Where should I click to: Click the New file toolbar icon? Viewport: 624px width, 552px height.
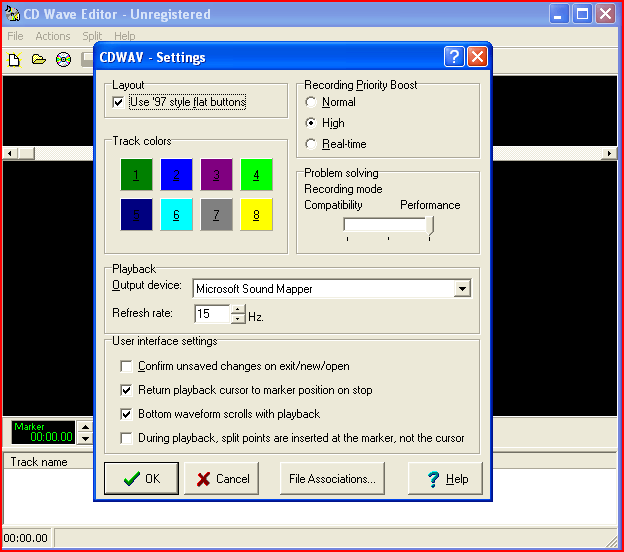pyautogui.click(x=14, y=60)
